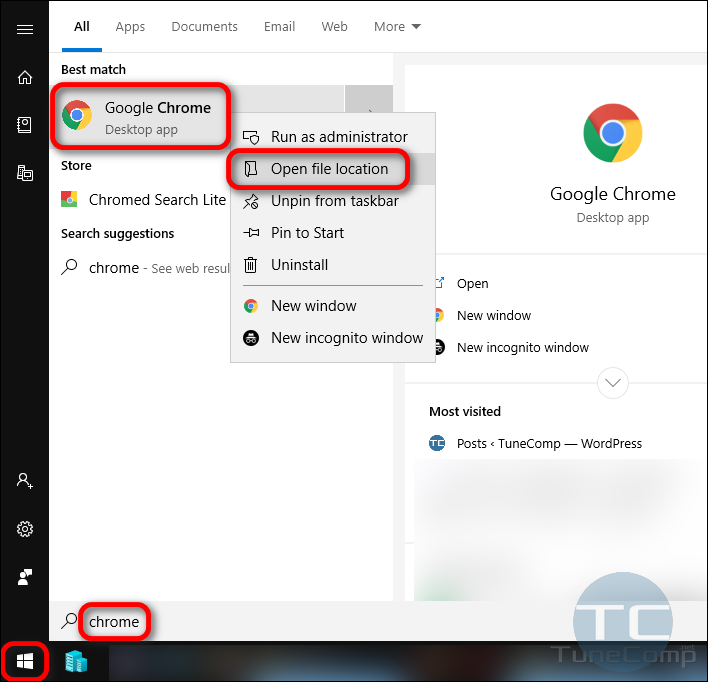This screenshot has height=682, width=708.
Task: Open the blue building app on taskbar
Action: 77,661
